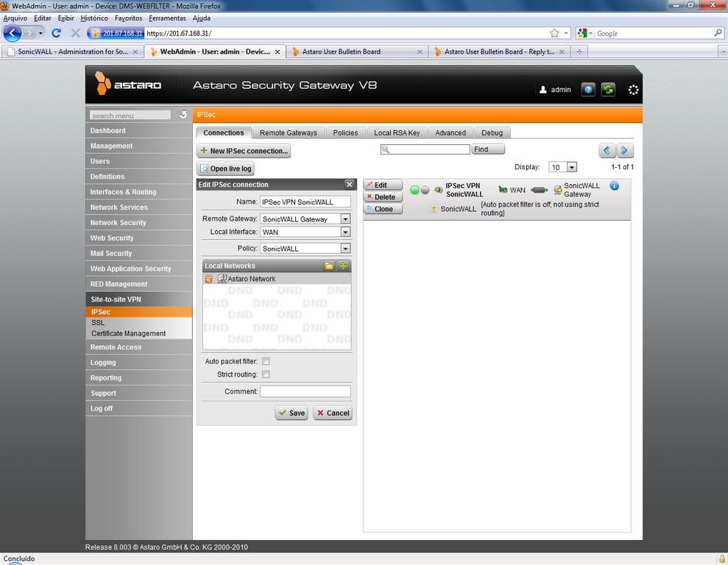This screenshot has height=565, width=728.
Task: Click the Firefox reload button
Action: click(x=56, y=33)
